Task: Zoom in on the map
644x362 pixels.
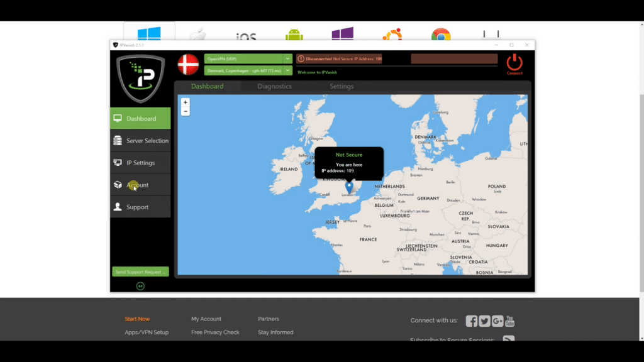Action: point(186,102)
